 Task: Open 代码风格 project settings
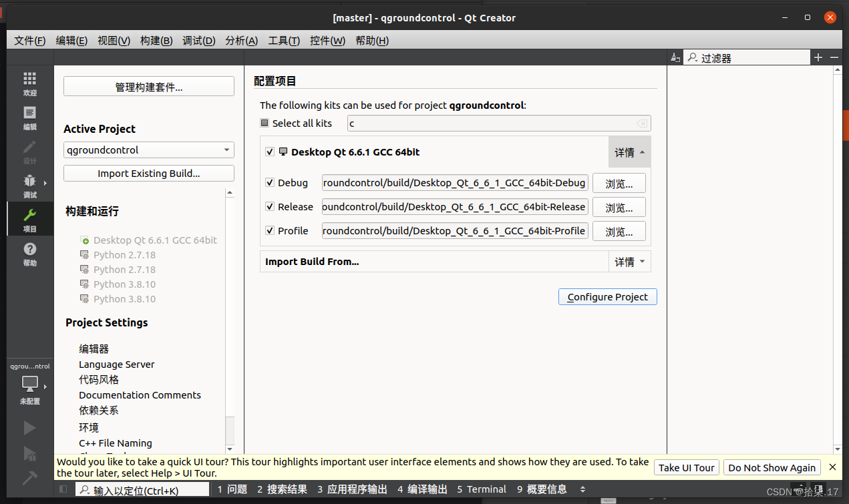tap(99, 379)
